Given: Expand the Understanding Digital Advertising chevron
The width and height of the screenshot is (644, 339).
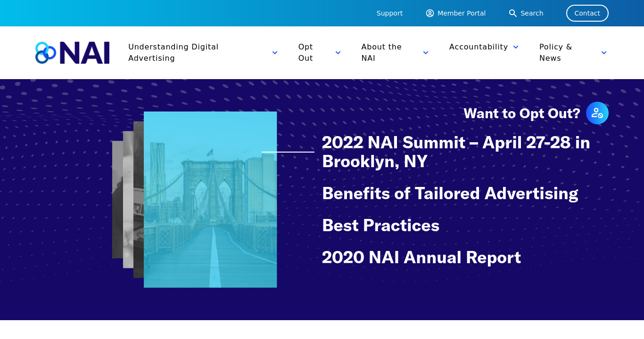Looking at the screenshot, I should (x=275, y=53).
